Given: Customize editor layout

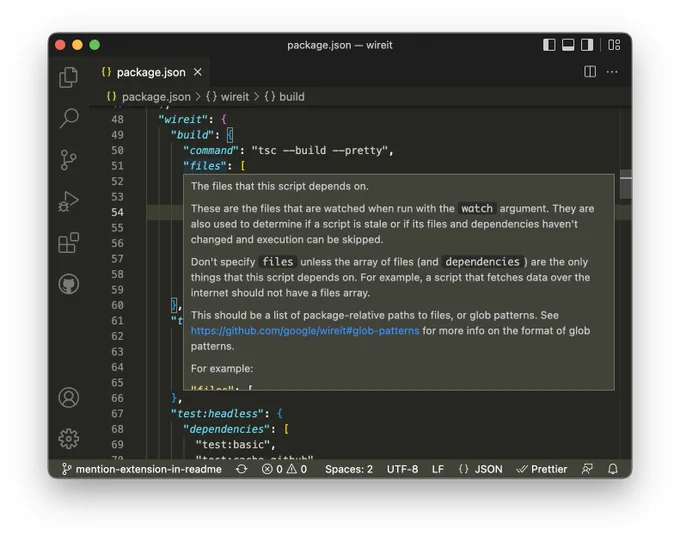Looking at the screenshot, I should [614, 45].
